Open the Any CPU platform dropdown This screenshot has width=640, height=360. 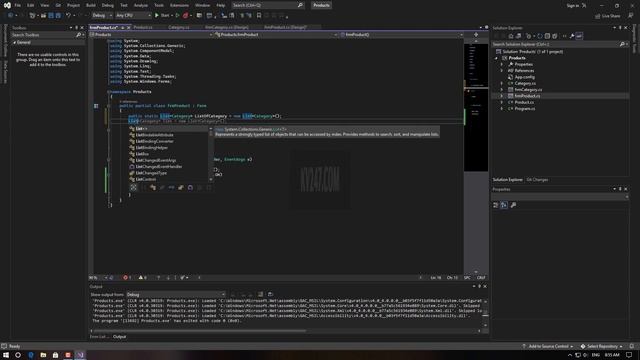(133, 16)
